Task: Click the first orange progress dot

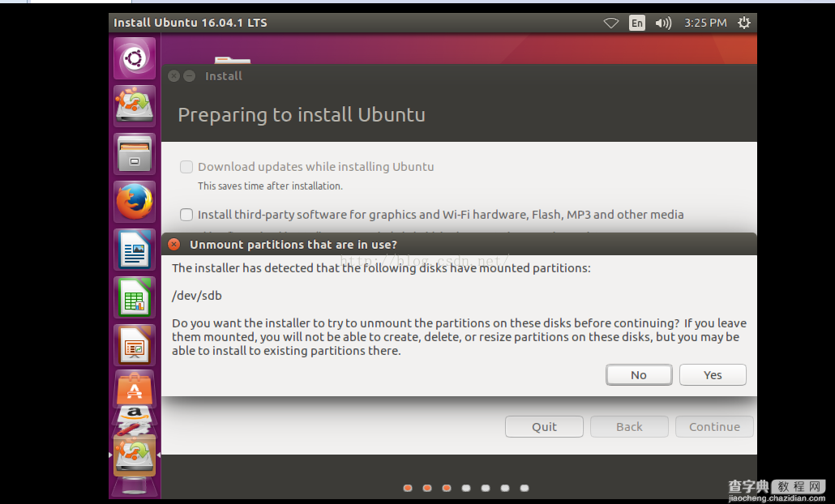Action: tap(408, 488)
